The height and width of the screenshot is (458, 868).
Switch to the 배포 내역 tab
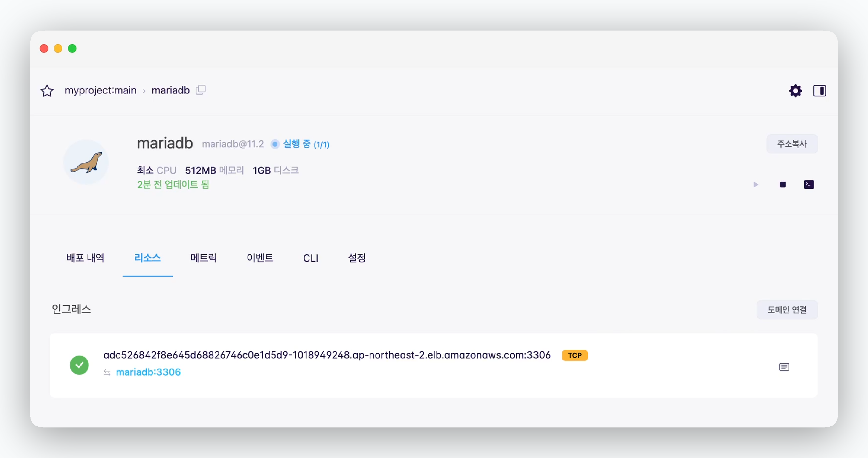(x=85, y=258)
